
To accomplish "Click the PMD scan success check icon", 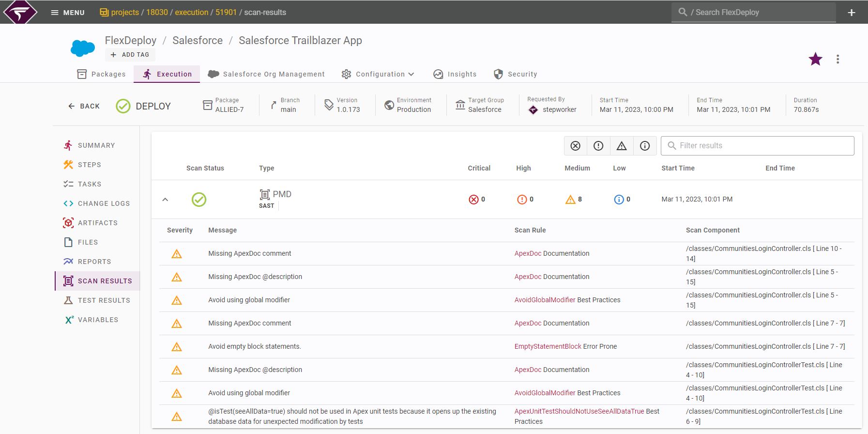I will point(199,200).
